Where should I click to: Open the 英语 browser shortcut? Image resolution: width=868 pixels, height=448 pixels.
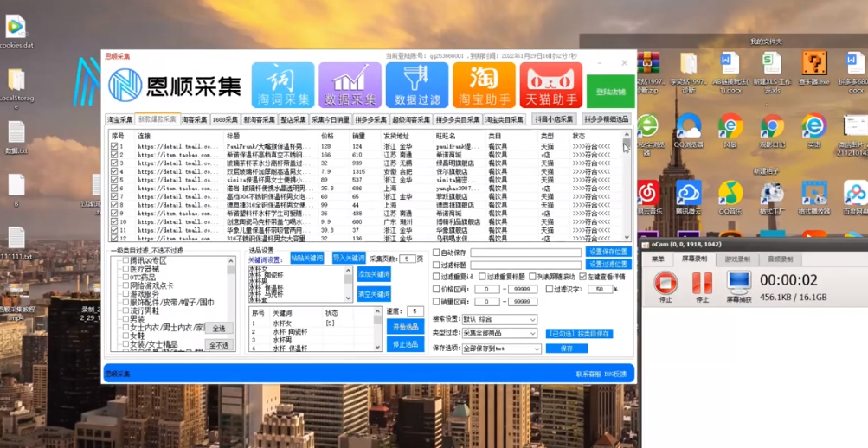[x=813, y=131]
